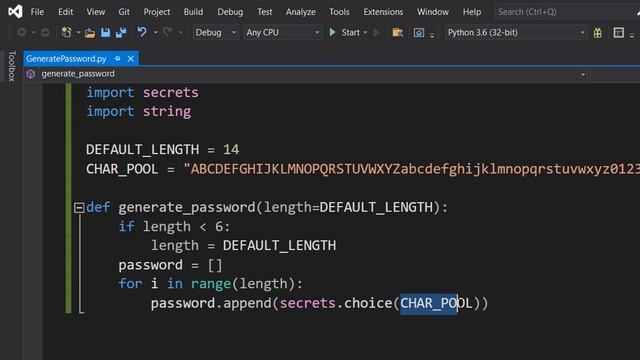
Task: Pin the GeneratePassword.py tab
Action: (x=118, y=59)
